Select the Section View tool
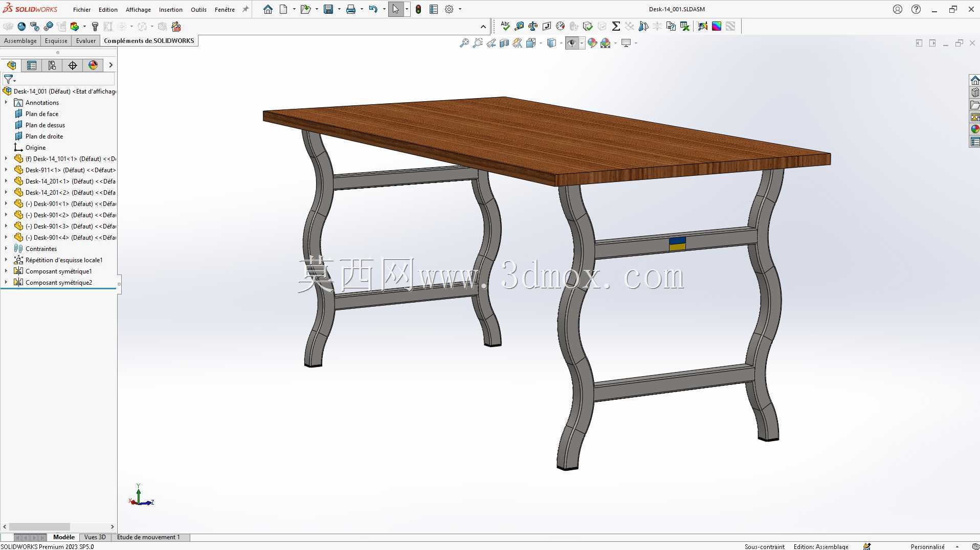The height and width of the screenshot is (550, 980). [504, 43]
